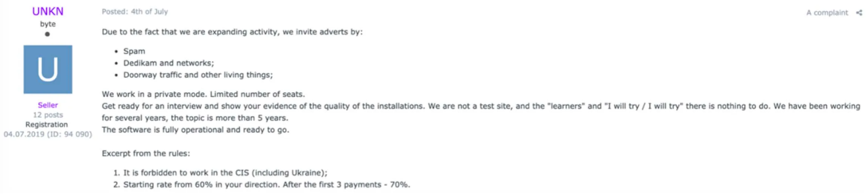Click the share icon beside A complaint
The height and width of the screenshot is (195, 868).
coord(859,13)
